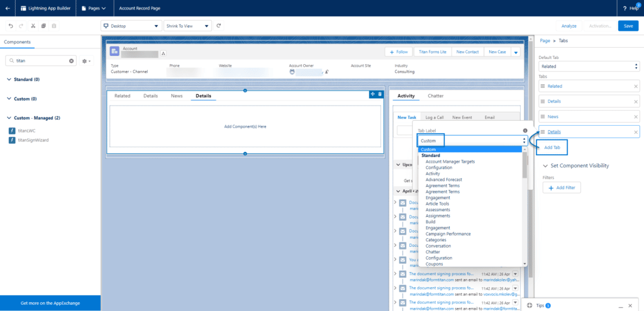Screen dimensions: 644x311
Task: Open the component settings gear menu
Action: [x=85, y=61]
